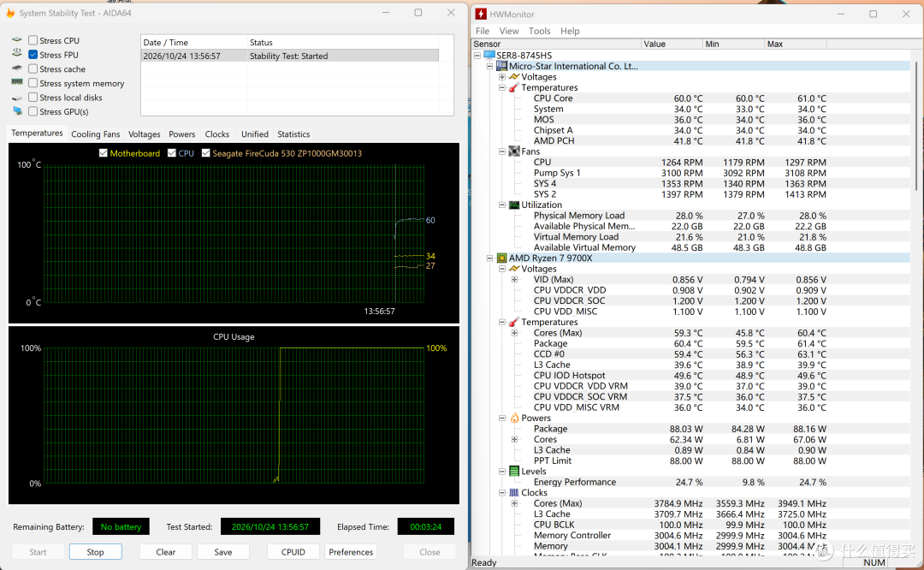Screen dimensions: 924x570
Task: Click the motherboard icon beside Micro-Star International
Action: pyautogui.click(x=501, y=66)
